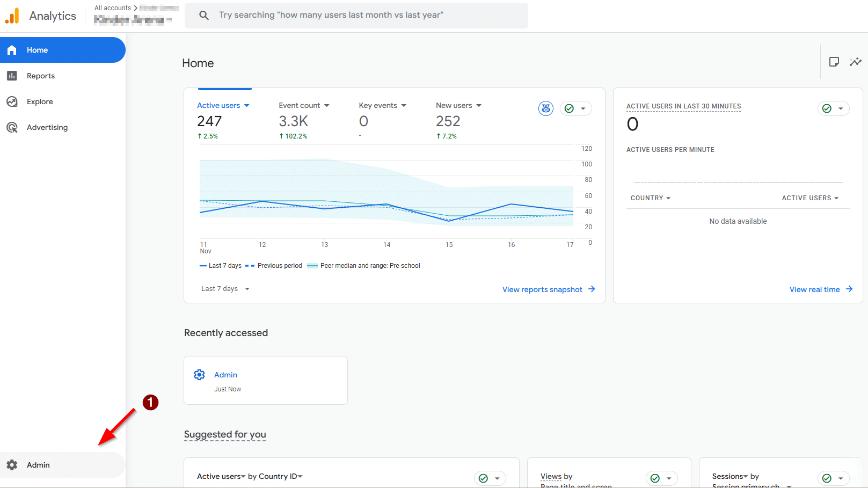This screenshot has height=488, width=868.
Task: Click the Explore compass icon
Action: pos(12,101)
